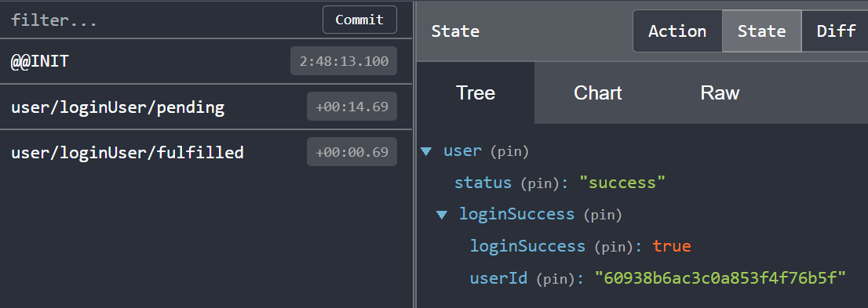Pin the loginSuccess parent object
This screenshot has width=868, height=308.
click(x=602, y=215)
